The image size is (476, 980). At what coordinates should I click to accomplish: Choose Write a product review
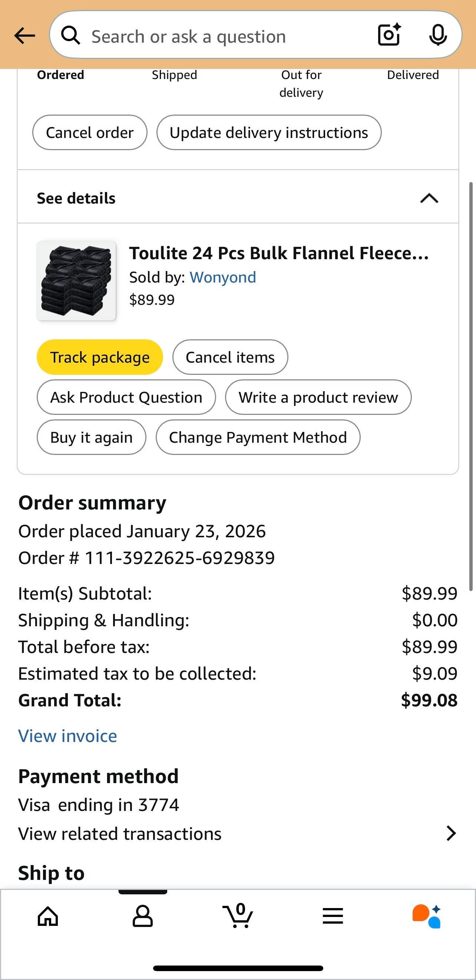318,397
